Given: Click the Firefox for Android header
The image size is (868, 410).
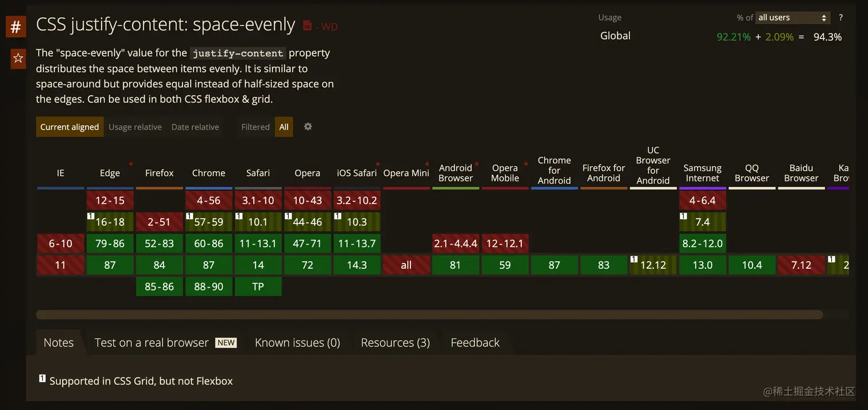Looking at the screenshot, I should point(604,173).
